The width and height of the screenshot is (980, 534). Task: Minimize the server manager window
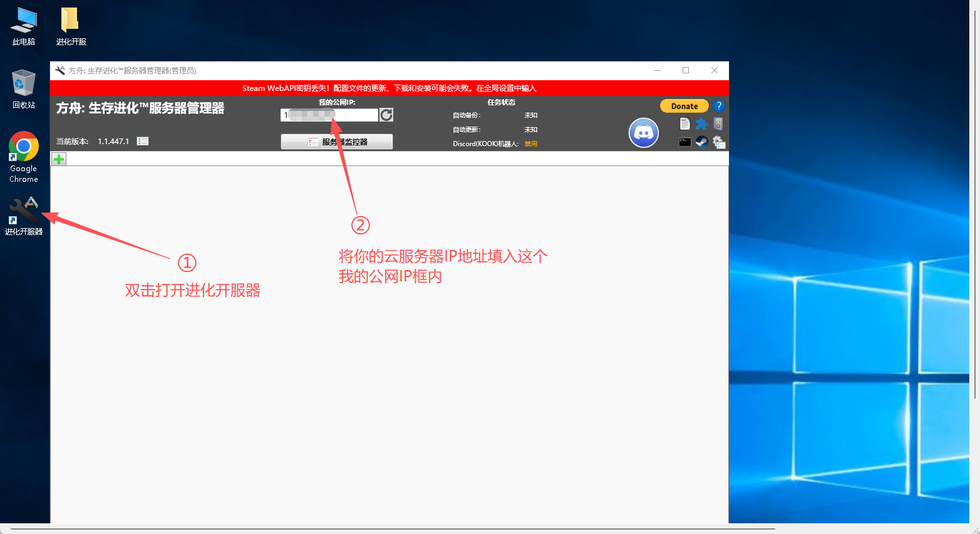coord(658,70)
